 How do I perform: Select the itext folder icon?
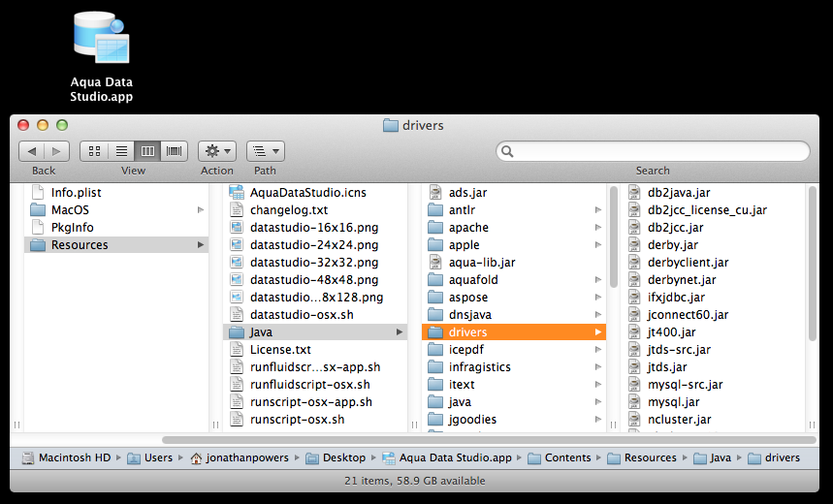[435, 385]
